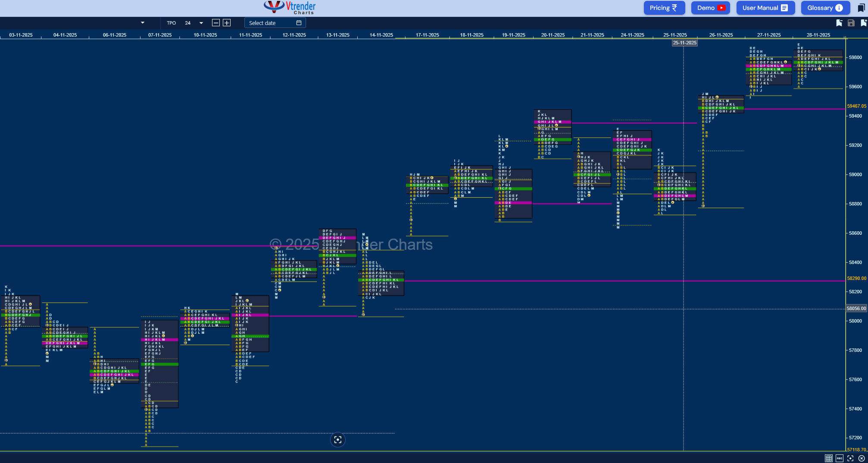Open the Demo video link
868x463 pixels.
pos(711,8)
